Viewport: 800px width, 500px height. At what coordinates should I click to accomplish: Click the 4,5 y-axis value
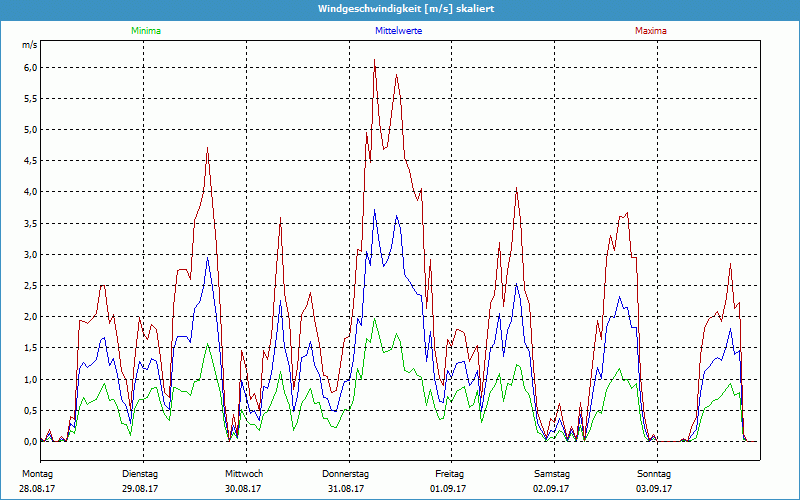point(29,161)
